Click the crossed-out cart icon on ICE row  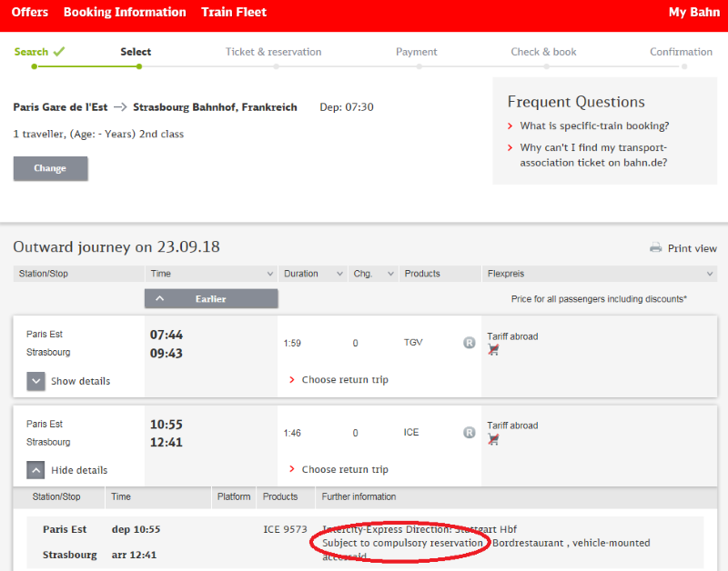coord(493,439)
